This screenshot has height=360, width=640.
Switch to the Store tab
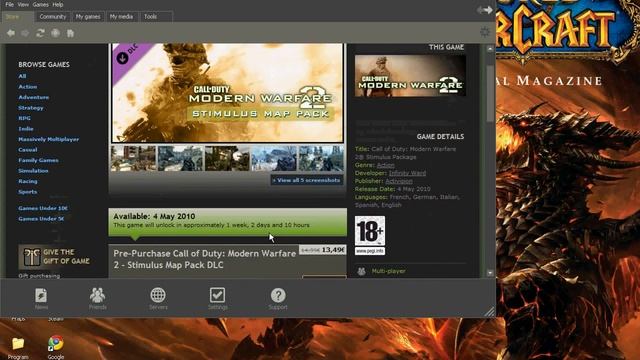tap(18, 17)
